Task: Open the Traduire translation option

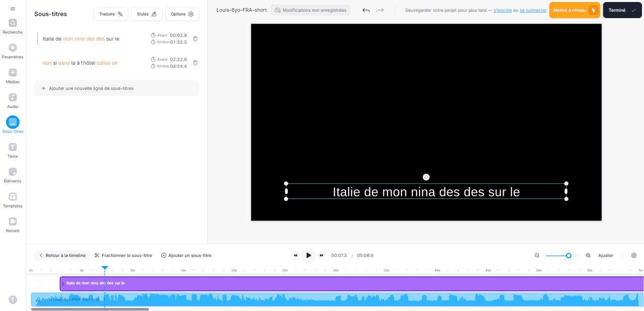Action: click(x=111, y=14)
